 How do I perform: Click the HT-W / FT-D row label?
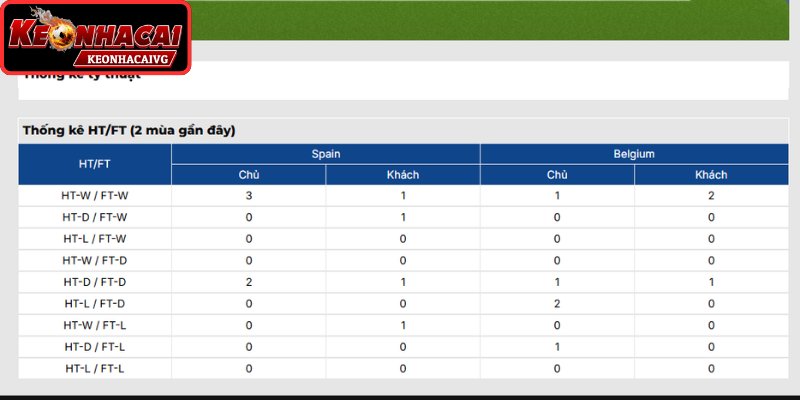tap(95, 261)
